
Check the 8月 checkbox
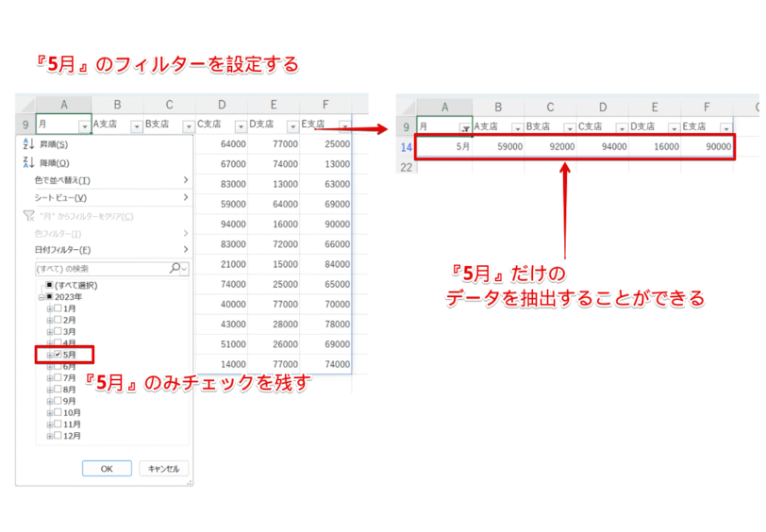point(58,390)
